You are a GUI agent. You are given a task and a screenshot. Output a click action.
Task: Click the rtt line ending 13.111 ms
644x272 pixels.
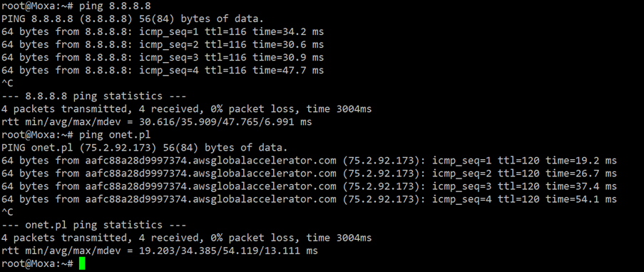click(x=160, y=251)
